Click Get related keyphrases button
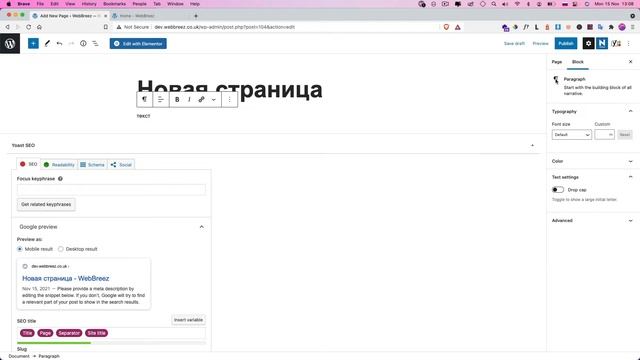Image resolution: width=640 pixels, height=360 pixels. (x=46, y=204)
